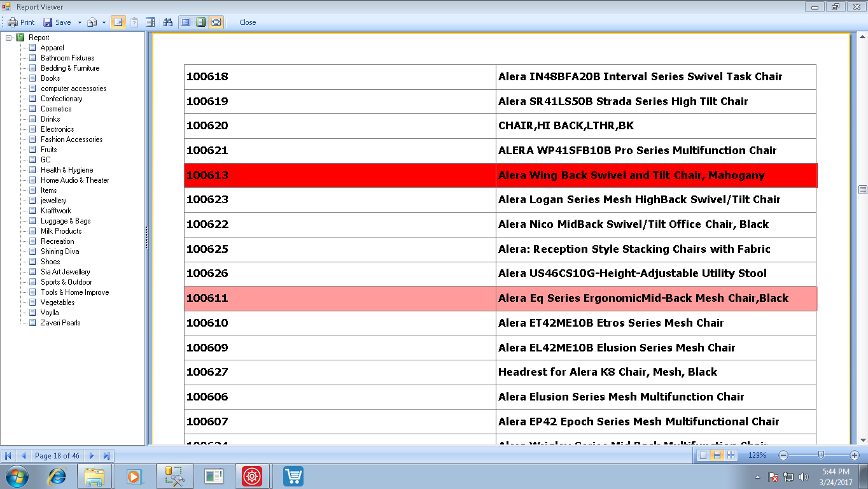Click the volume icon in system tray
This screenshot has width=868, height=489.
point(803,476)
